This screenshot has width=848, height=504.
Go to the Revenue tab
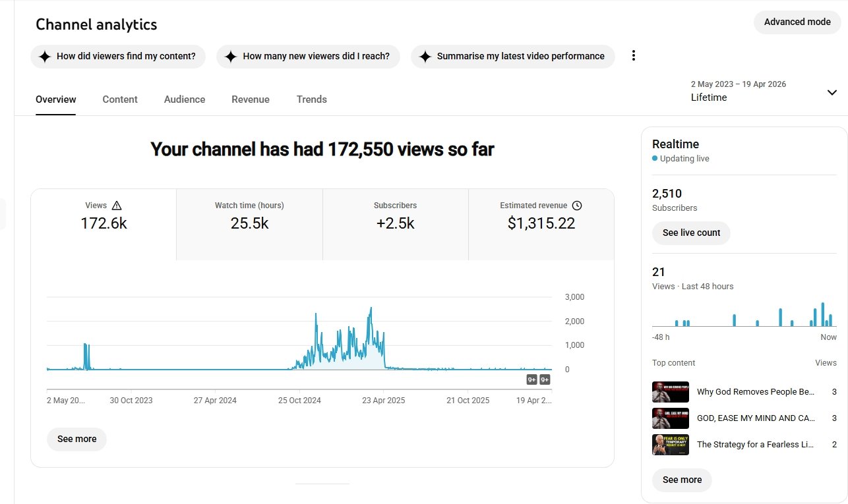click(x=251, y=99)
